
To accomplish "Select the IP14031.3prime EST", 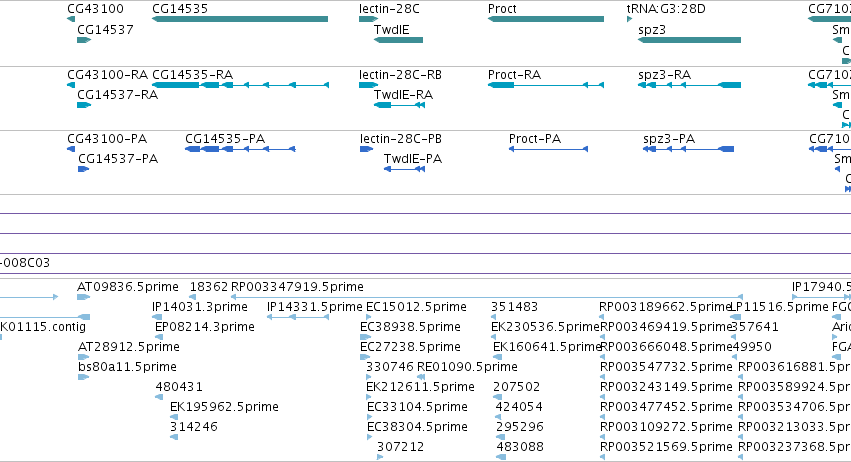I will [157, 317].
